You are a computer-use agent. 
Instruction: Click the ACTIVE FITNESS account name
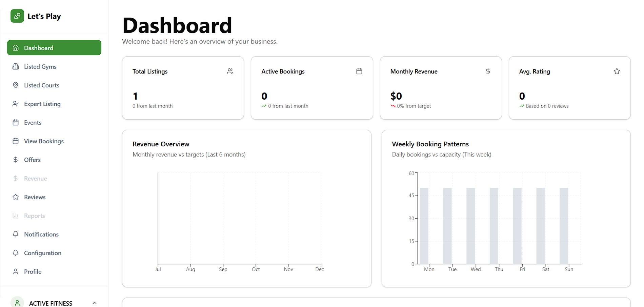[x=51, y=303]
